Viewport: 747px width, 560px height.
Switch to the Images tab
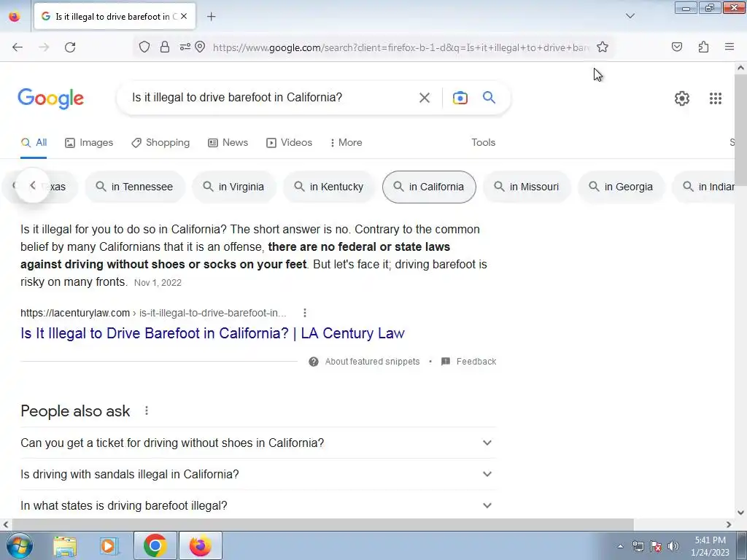[x=89, y=142]
